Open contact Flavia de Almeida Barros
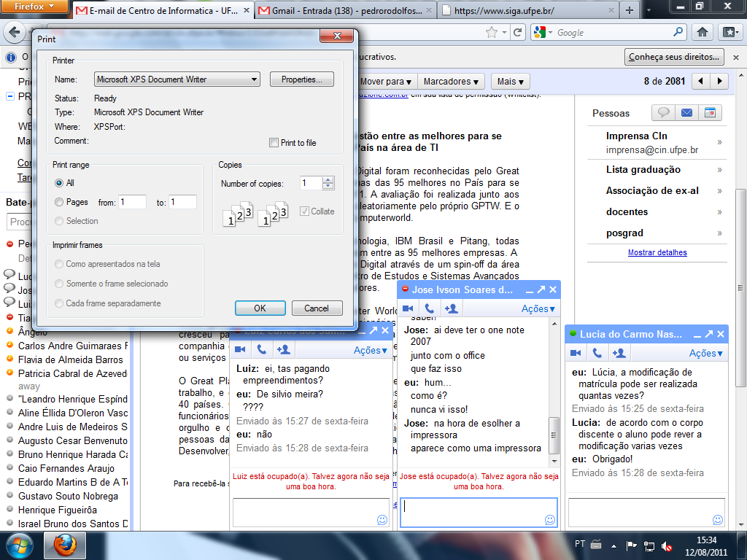Screen dimensions: 747x560 click(70, 359)
